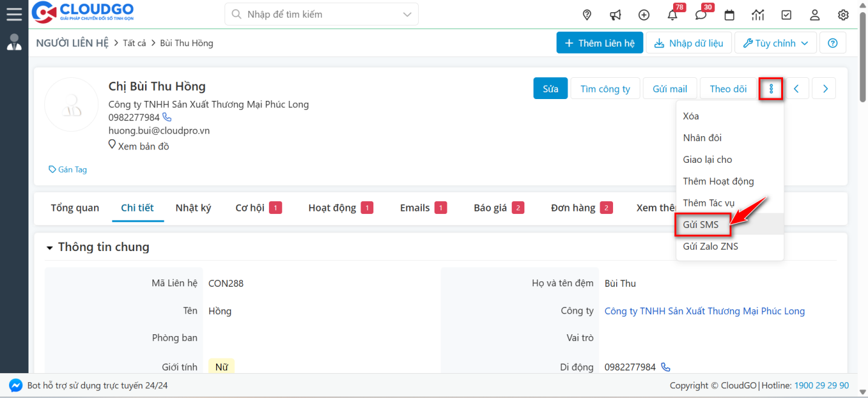Click the tasks checkbox icon in top bar

[787, 14]
